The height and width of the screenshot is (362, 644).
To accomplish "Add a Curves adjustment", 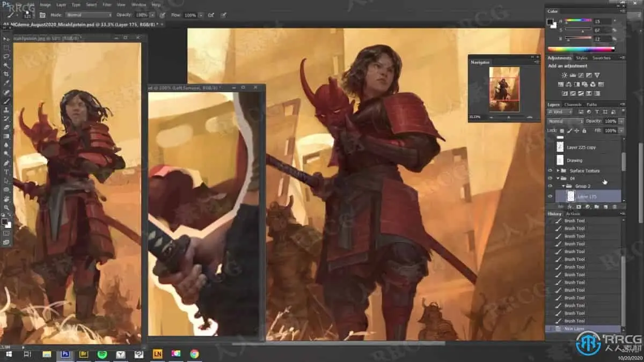I will click(581, 75).
